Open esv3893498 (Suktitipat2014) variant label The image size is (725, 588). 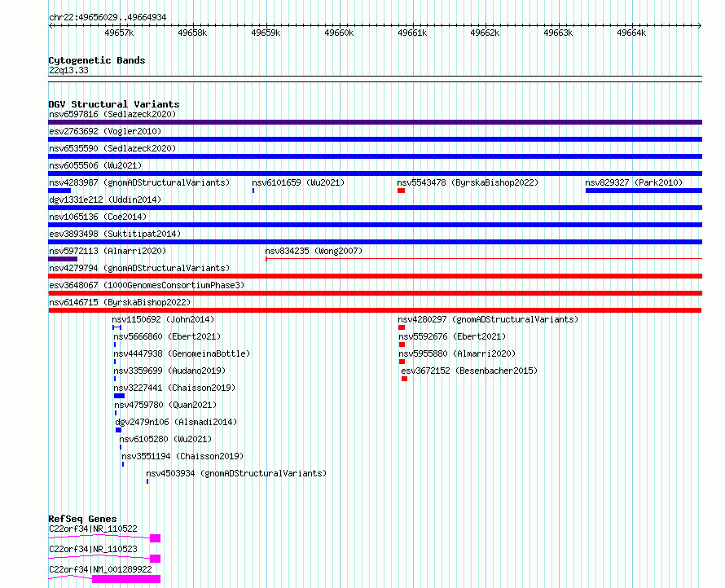(x=115, y=234)
